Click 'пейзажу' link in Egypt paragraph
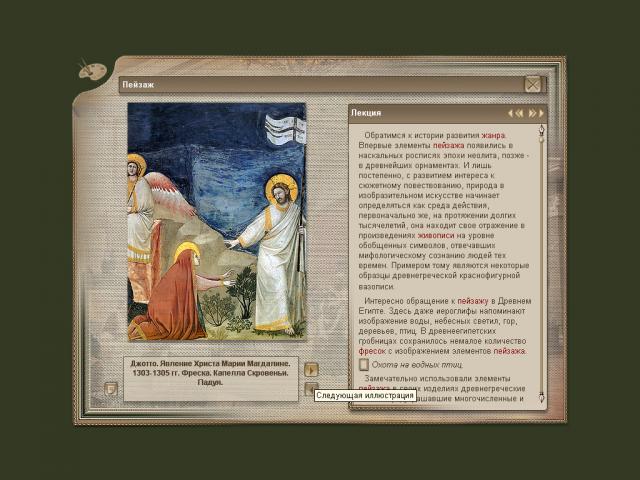Screen dimensions: 640x480 pos(475,301)
